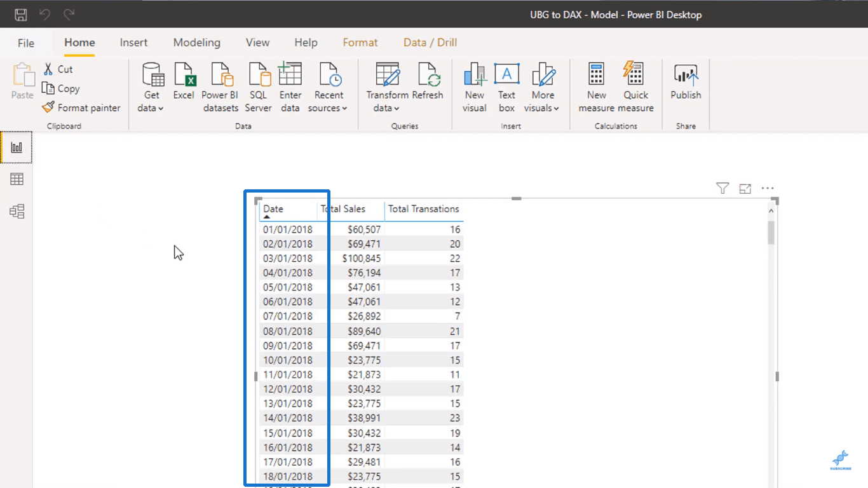Insert a New visual

[475, 88]
